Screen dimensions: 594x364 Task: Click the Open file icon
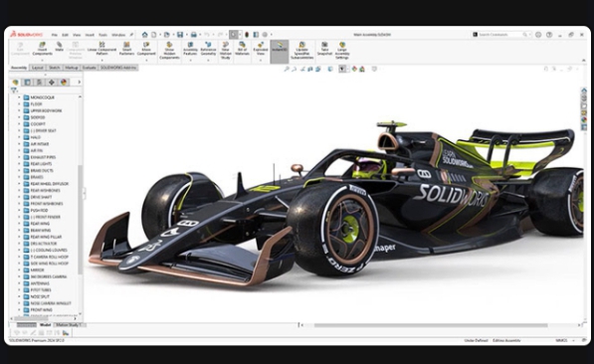[166, 35]
